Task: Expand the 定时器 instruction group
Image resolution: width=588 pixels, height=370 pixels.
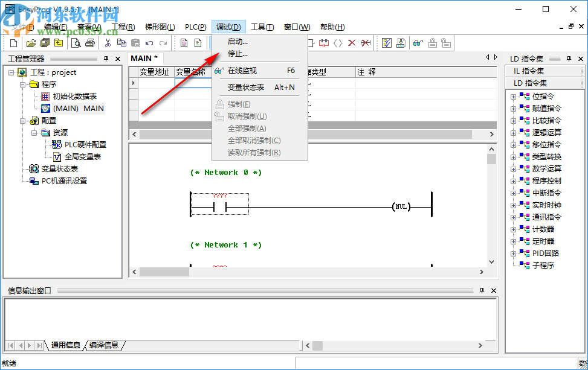Action: coord(513,241)
